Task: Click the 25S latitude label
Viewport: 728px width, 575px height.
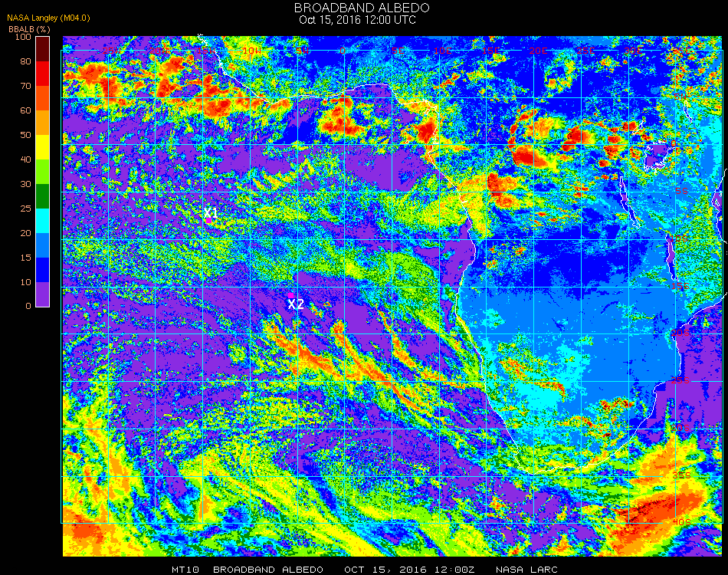Action: [680, 381]
